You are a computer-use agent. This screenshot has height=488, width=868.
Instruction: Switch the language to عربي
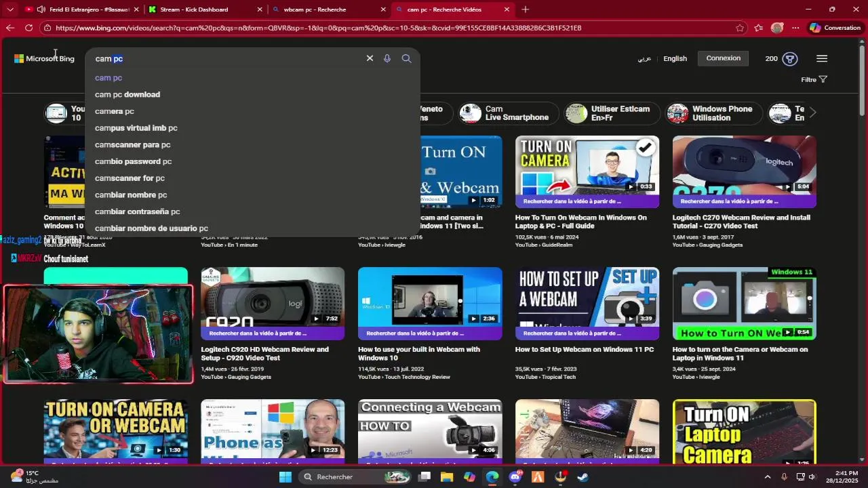pyautogui.click(x=644, y=59)
